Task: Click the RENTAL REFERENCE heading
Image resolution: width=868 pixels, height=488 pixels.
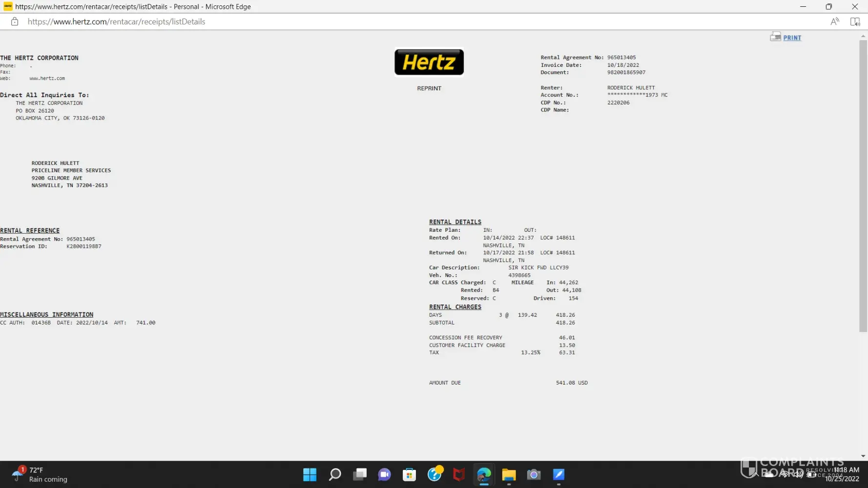Action: coord(30,231)
